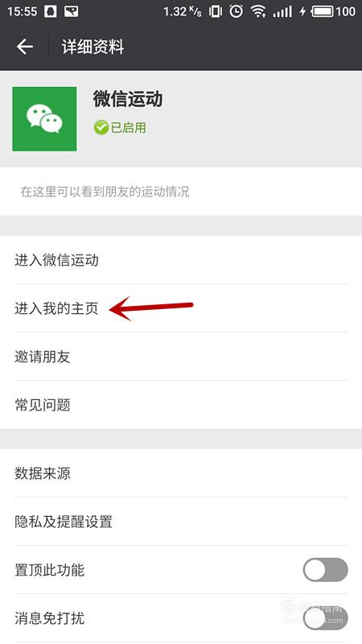Tap the 详细资料 page title
The image size is (362, 644).
(x=93, y=47)
